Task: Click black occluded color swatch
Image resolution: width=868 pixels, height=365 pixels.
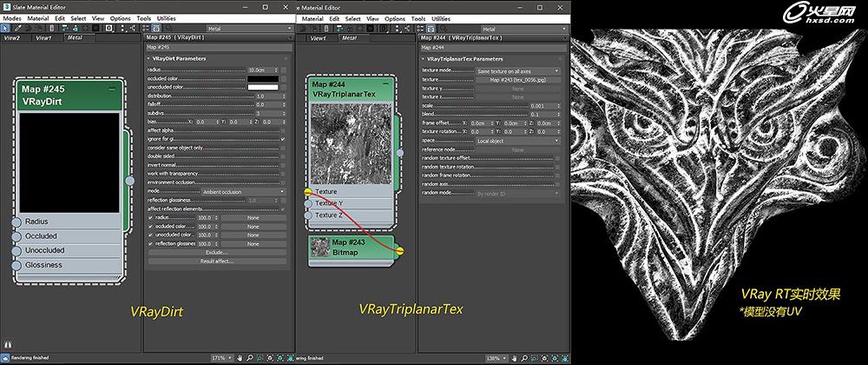Action: click(x=263, y=79)
